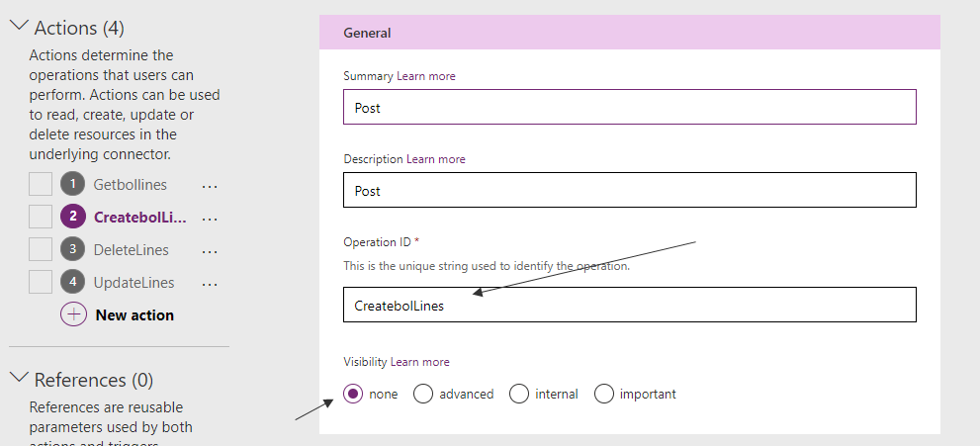980x446 pixels.
Task: Click the number 1 badge for Getbollines
Action: [x=73, y=185]
